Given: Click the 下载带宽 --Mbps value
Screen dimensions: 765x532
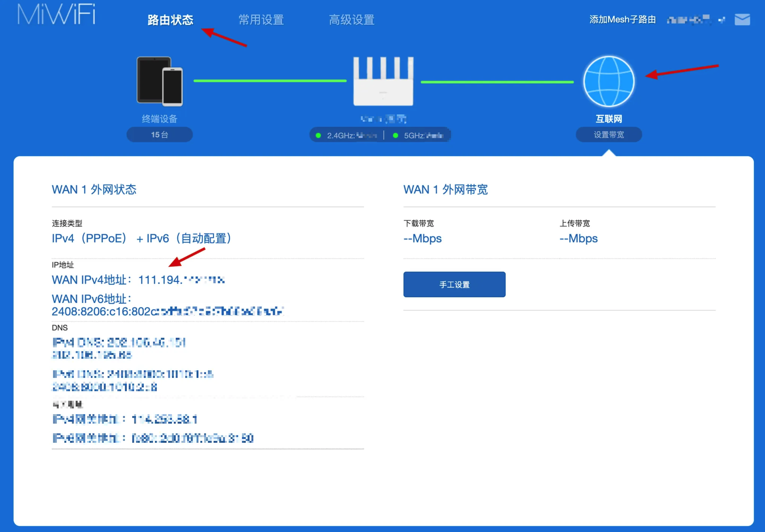Looking at the screenshot, I should click(x=423, y=238).
